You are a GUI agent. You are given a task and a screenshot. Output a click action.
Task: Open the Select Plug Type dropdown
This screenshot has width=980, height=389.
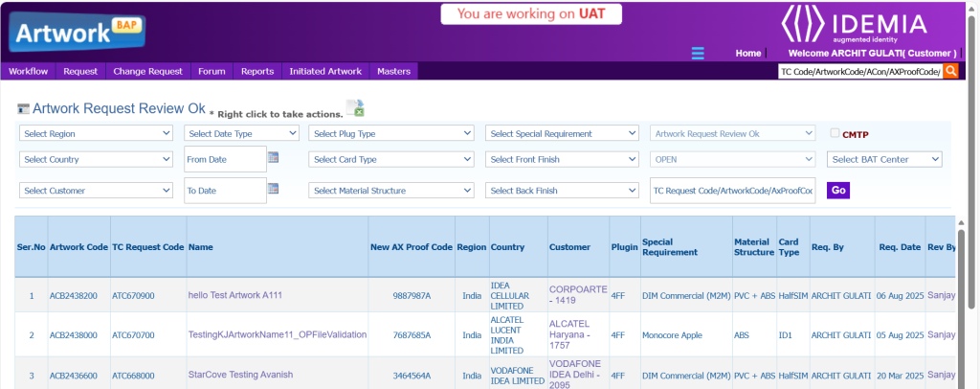tap(390, 133)
